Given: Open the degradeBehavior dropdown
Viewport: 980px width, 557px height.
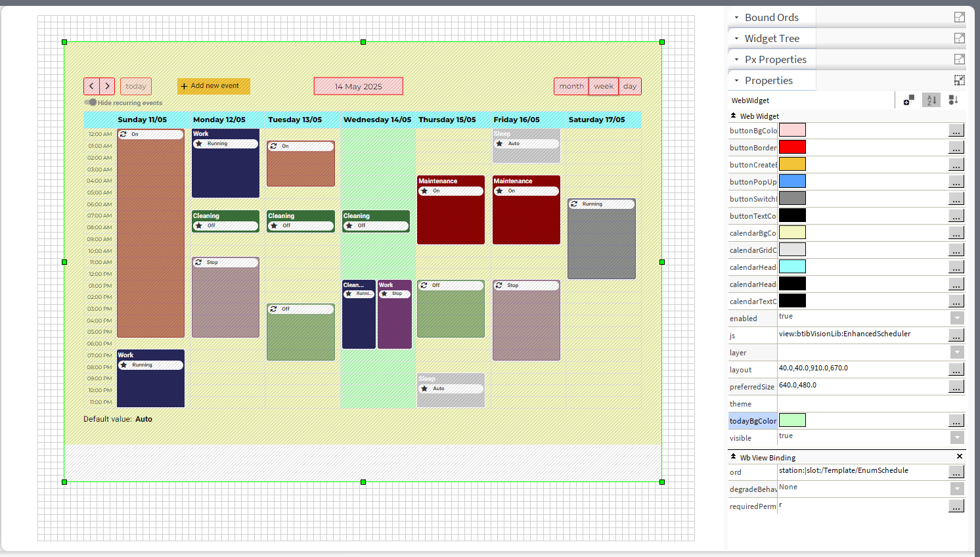Looking at the screenshot, I should tap(957, 489).
